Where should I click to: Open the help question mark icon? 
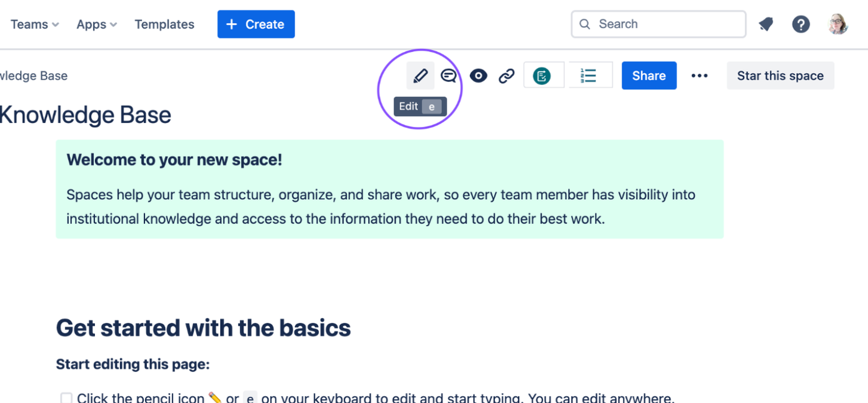tap(801, 24)
